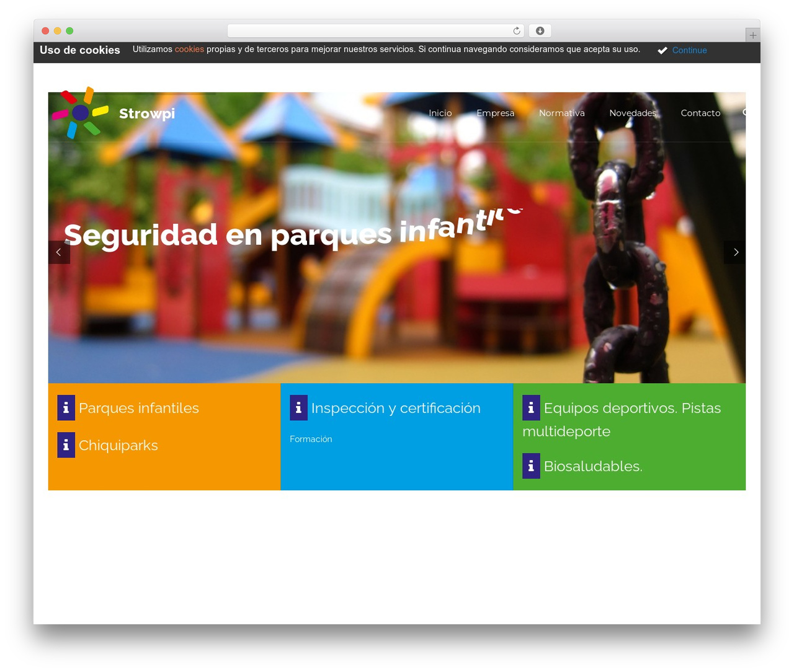This screenshot has height=672, width=794.
Task: Open the Biosaludables link
Action: point(593,466)
